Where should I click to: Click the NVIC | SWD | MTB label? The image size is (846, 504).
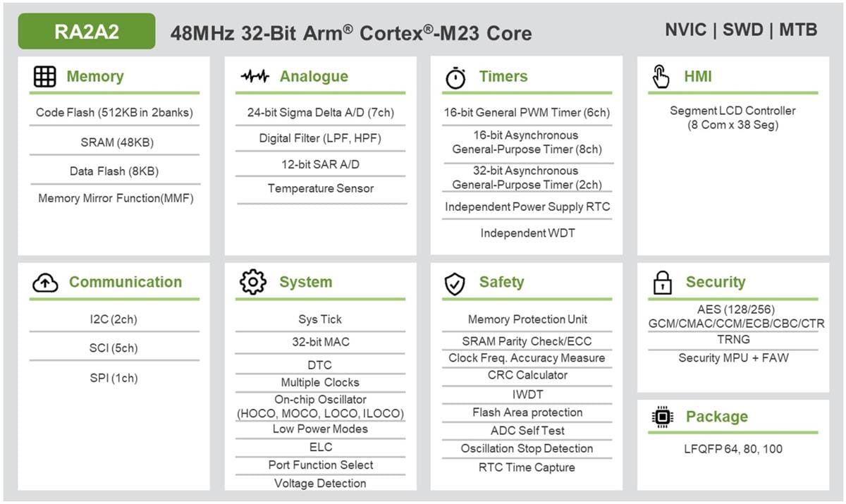pos(741,30)
